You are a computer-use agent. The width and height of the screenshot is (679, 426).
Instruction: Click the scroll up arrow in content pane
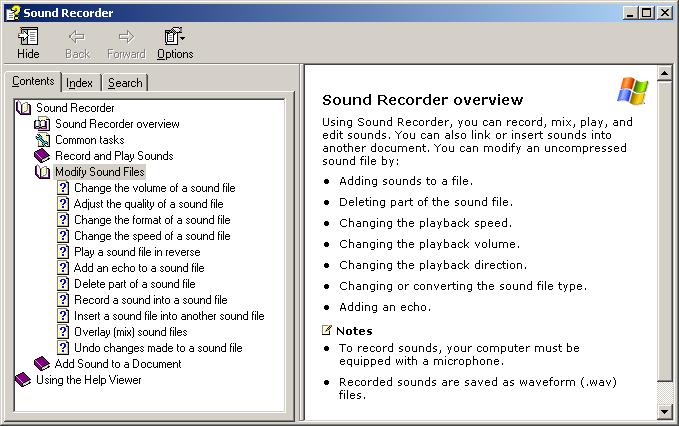664,74
